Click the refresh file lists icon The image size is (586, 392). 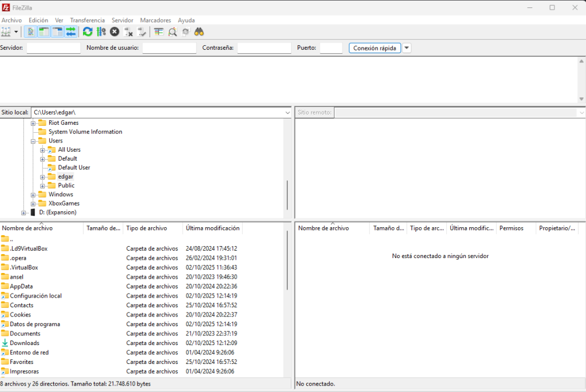[x=88, y=32]
